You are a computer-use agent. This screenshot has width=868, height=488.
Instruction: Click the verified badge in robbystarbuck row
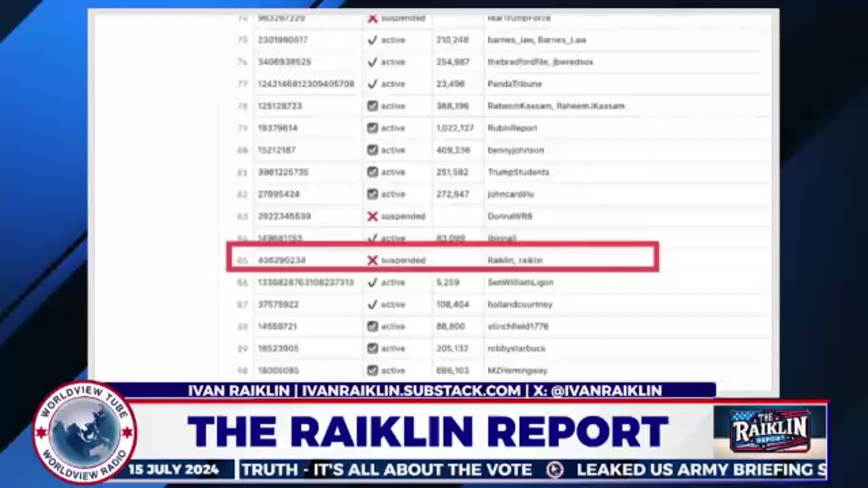pos(372,348)
